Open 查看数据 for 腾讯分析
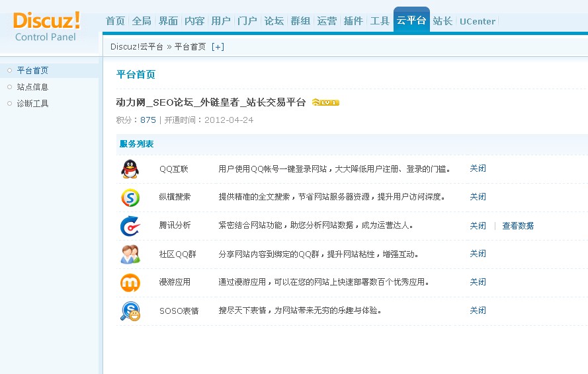 [x=517, y=226]
